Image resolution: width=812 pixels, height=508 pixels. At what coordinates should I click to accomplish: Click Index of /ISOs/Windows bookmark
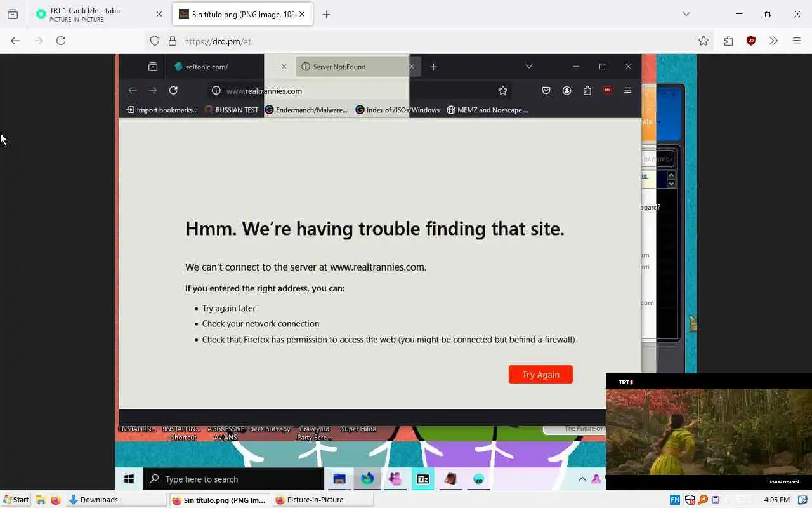398,110
